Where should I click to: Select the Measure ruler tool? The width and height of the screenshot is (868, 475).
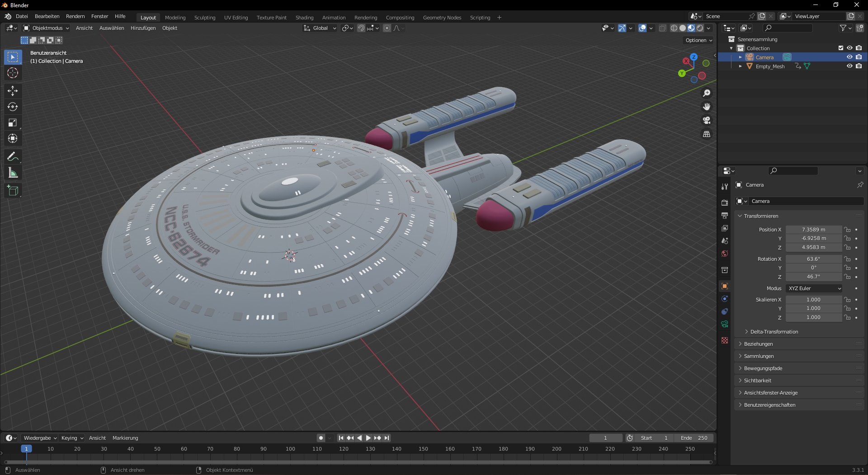(13, 173)
